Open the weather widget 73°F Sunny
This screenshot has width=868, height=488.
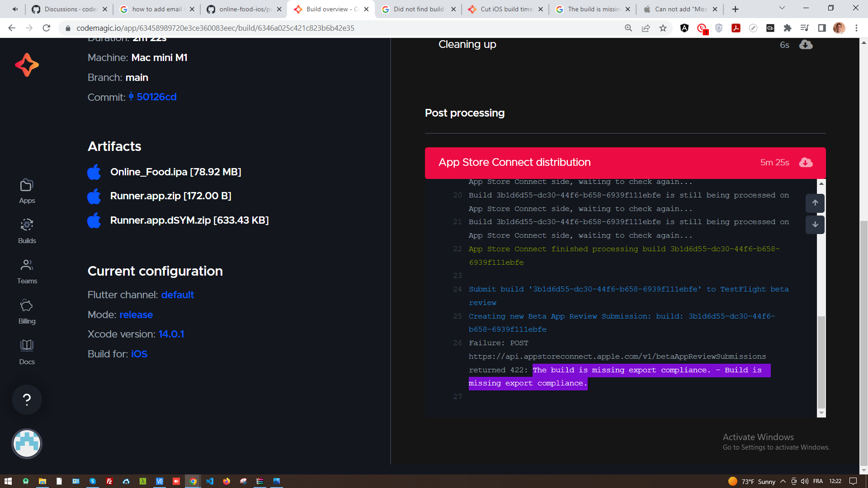pyautogui.click(x=752, y=481)
